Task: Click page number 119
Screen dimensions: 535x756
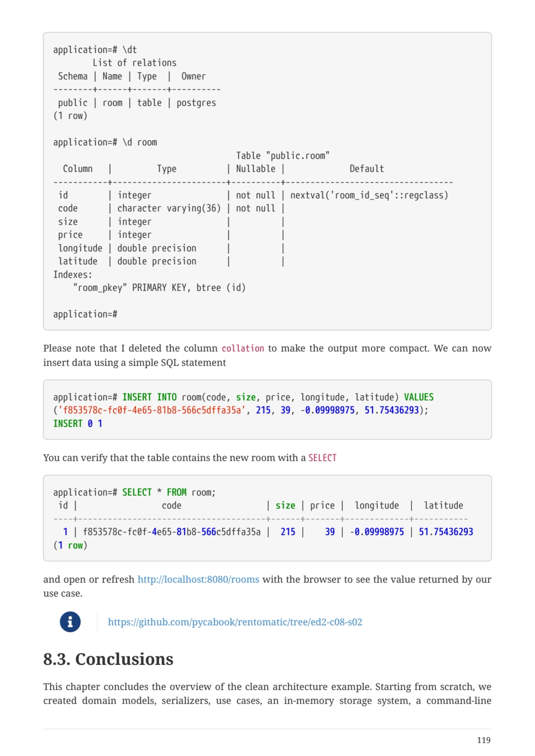Action: coord(484,740)
